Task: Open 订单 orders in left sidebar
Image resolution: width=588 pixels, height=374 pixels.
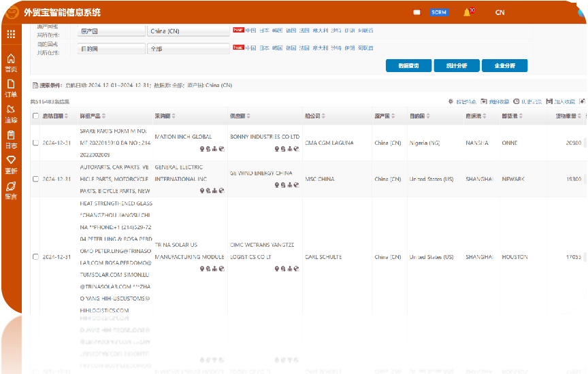Action: [x=11, y=88]
